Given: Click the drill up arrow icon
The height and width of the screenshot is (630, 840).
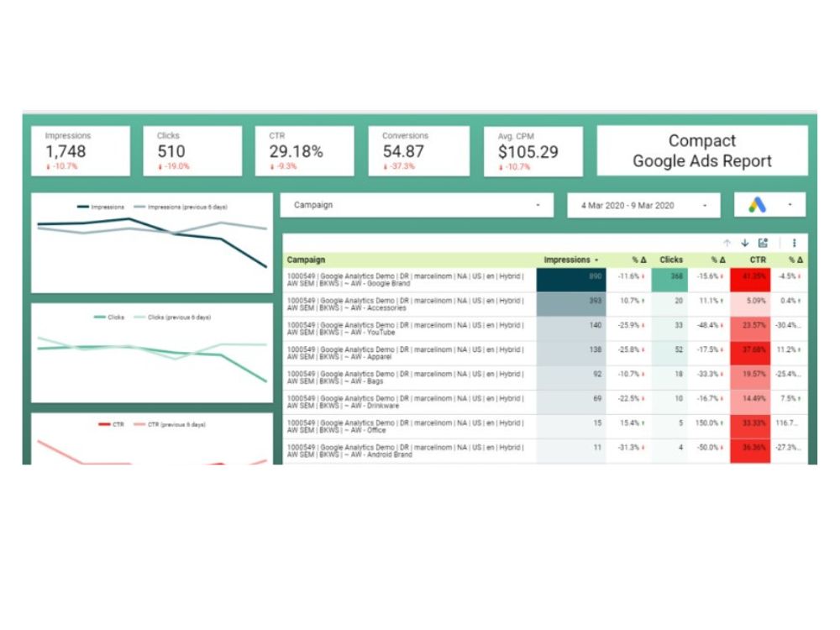Looking at the screenshot, I should (727, 244).
